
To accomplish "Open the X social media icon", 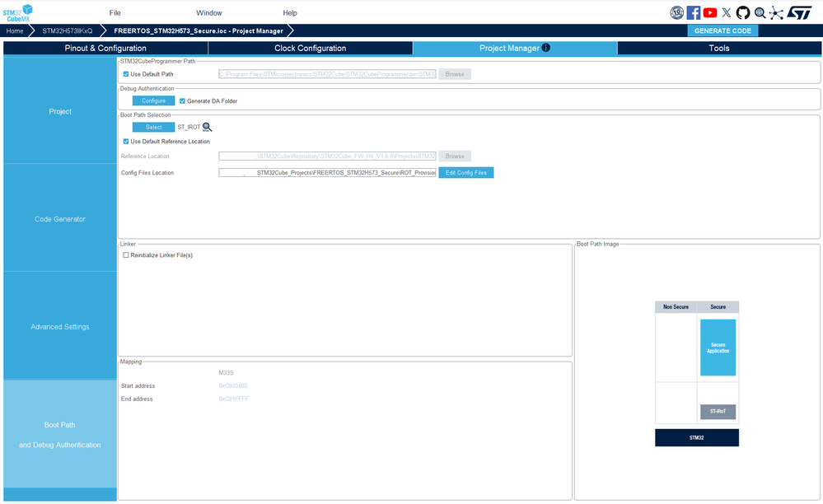I will tap(727, 12).
